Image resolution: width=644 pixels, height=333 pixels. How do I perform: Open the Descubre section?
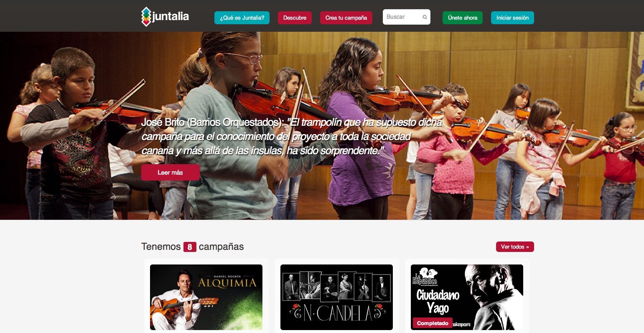295,18
